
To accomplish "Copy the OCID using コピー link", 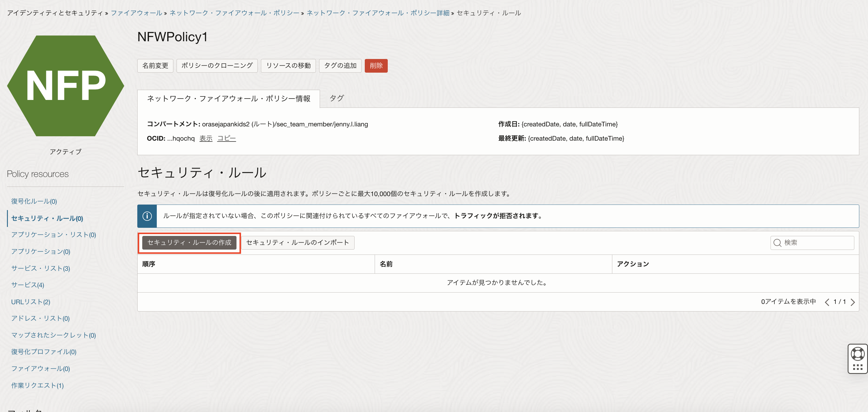I will click(x=226, y=138).
